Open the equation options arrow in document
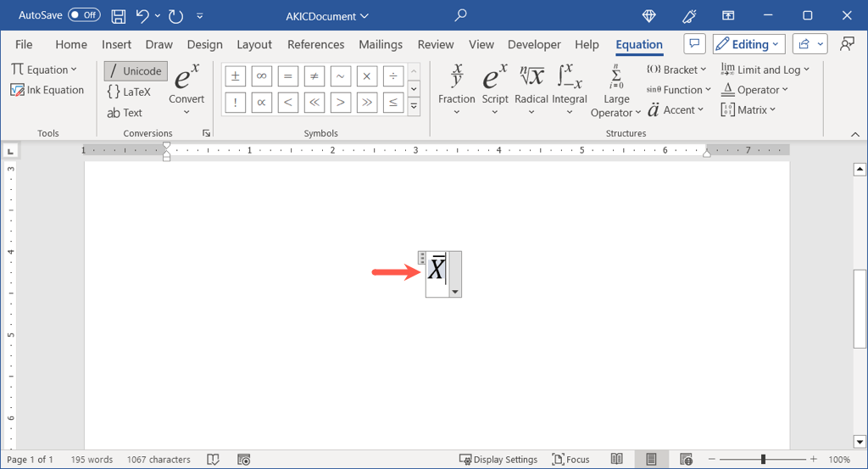868x469 pixels. [455, 292]
